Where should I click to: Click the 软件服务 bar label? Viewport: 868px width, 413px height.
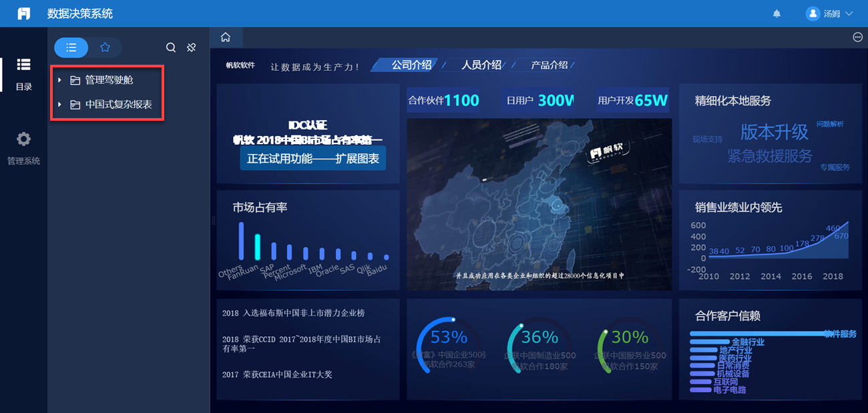[x=840, y=334]
